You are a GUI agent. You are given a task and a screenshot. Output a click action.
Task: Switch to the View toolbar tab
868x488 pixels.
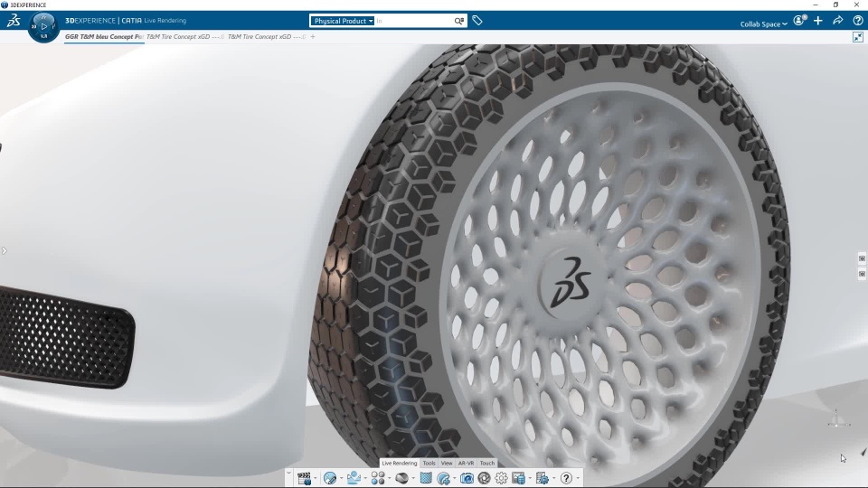(447, 463)
